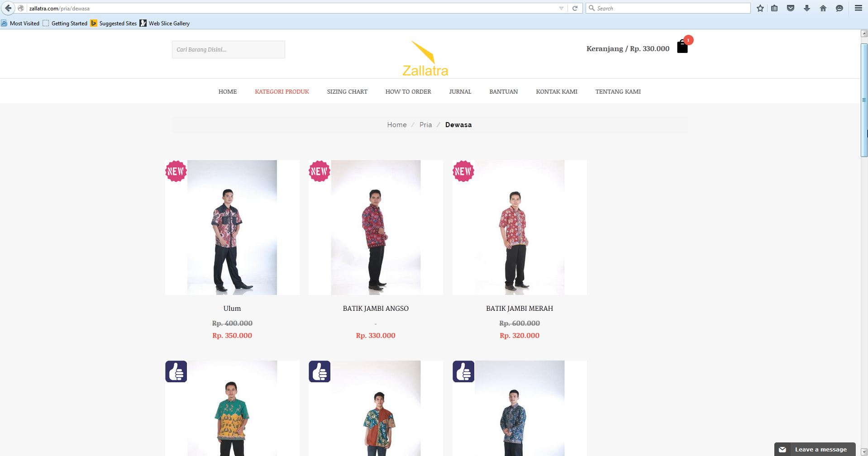Go to HOME menu item

[228, 91]
